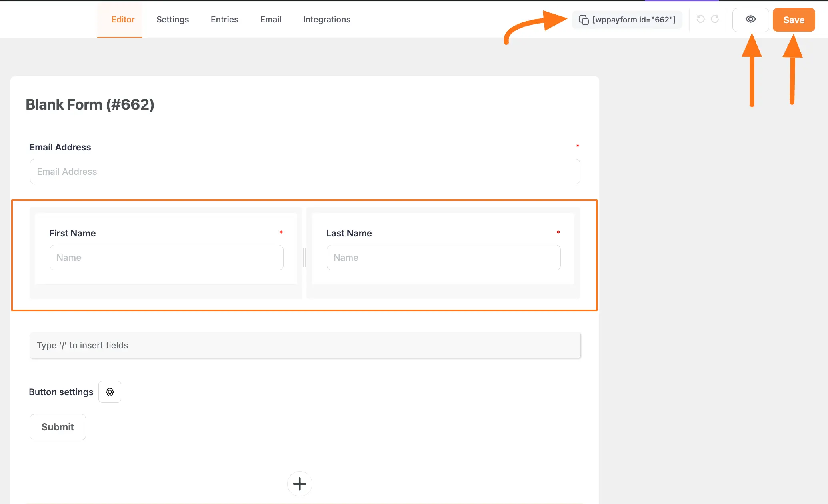Screen dimensions: 828x504
Task: Preview form with the eye icon
Action: 750,20
